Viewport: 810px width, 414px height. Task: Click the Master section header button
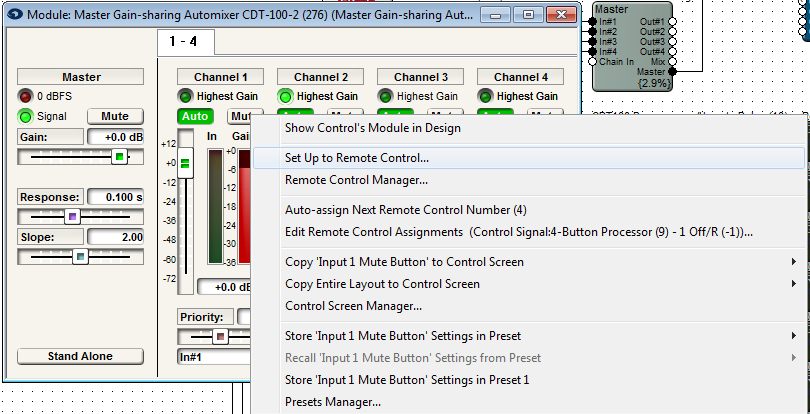[80, 77]
